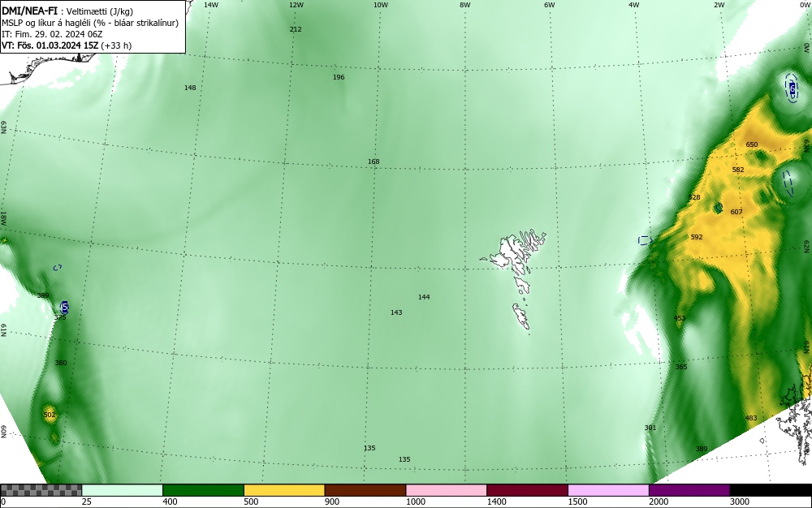Click the blue hail label '6'
The image size is (812, 508).
(793, 89)
